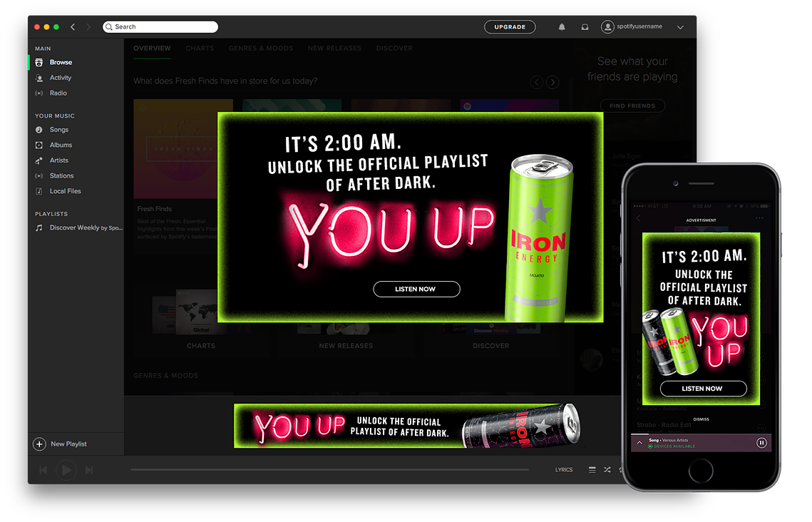Click the Search field in the top bar
Screen dimensions: 812x522
pos(160,27)
